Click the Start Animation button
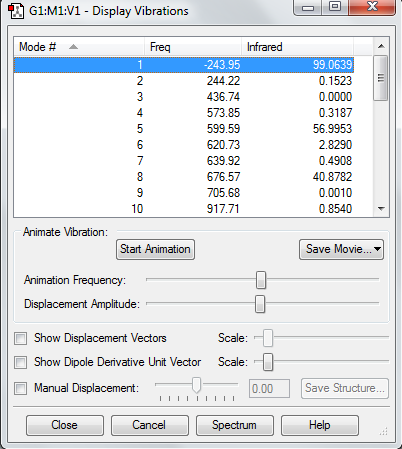This screenshot has height=449, width=402. coord(155,249)
